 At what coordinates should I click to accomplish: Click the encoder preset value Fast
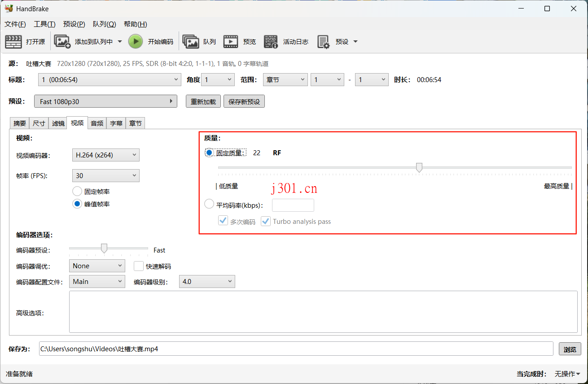tap(159, 250)
